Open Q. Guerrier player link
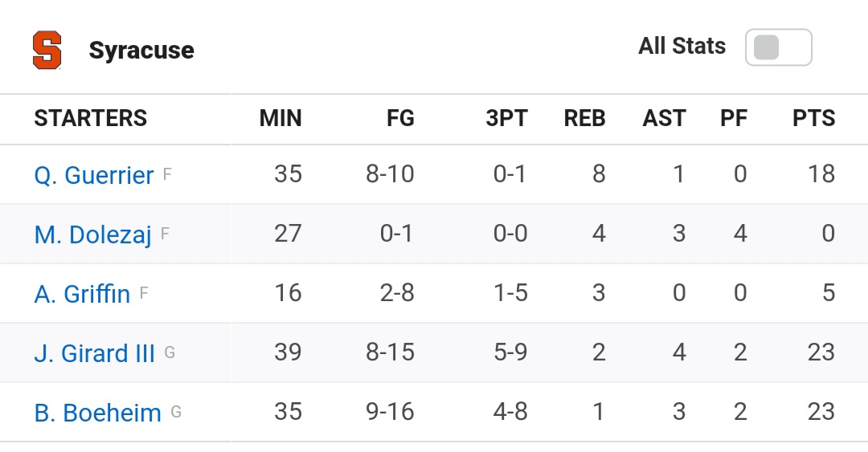 click(93, 175)
